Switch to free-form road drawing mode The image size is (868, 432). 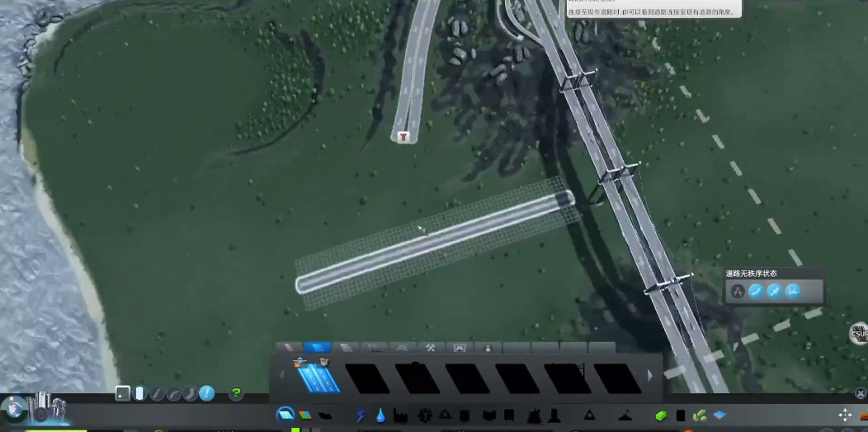click(x=191, y=393)
